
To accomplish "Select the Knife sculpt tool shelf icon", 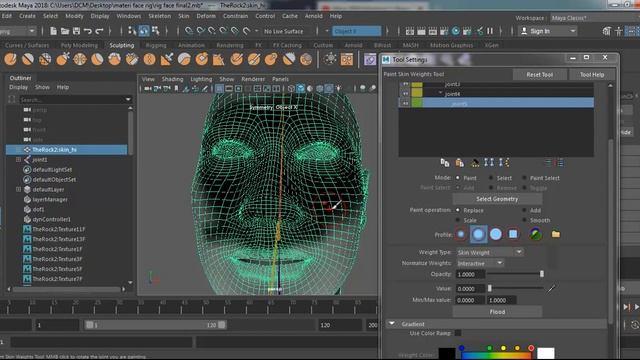I will point(236,60).
